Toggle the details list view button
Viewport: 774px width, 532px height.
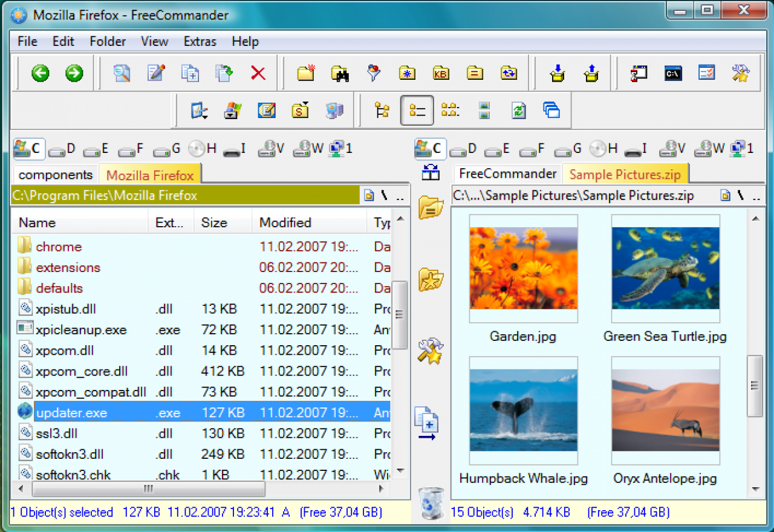point(417,110)
